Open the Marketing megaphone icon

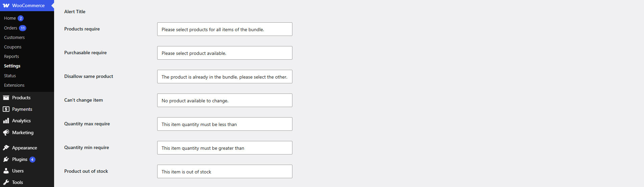click(x=6, y=132)
